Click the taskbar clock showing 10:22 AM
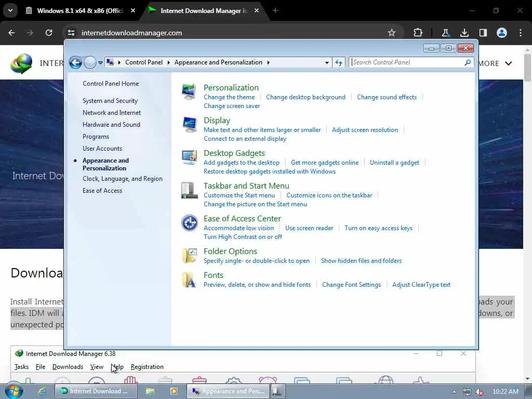 (505, 392)
